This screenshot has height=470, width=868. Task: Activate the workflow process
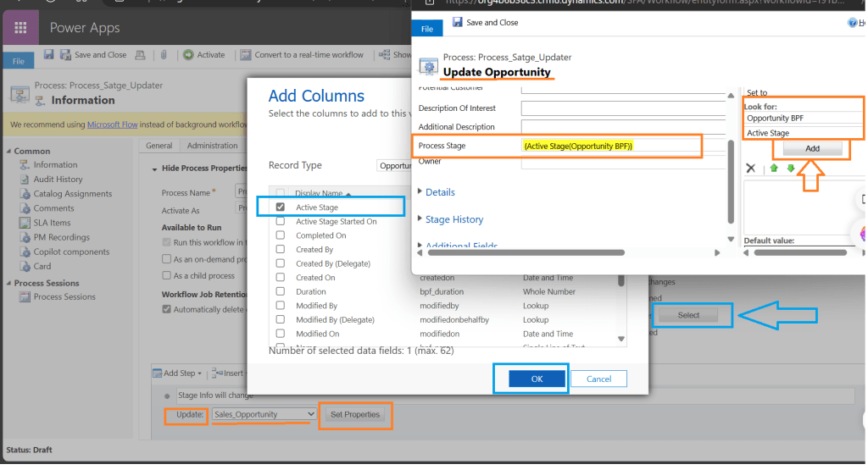click(204, 55)
